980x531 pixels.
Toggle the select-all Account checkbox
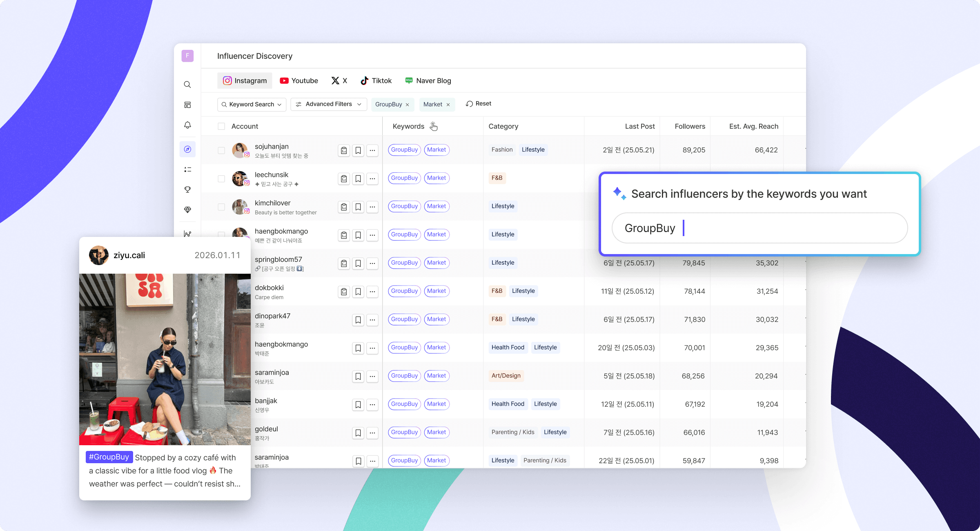(221, 126)
